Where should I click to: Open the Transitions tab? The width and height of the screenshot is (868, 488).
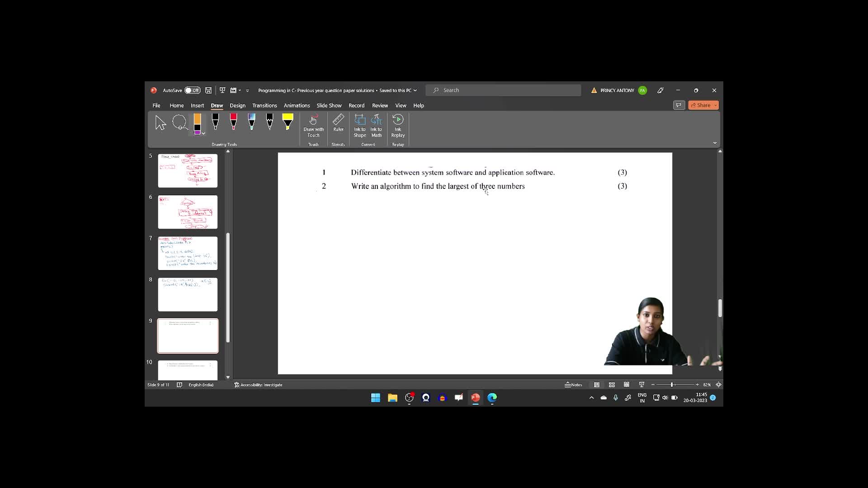point(264,105)
